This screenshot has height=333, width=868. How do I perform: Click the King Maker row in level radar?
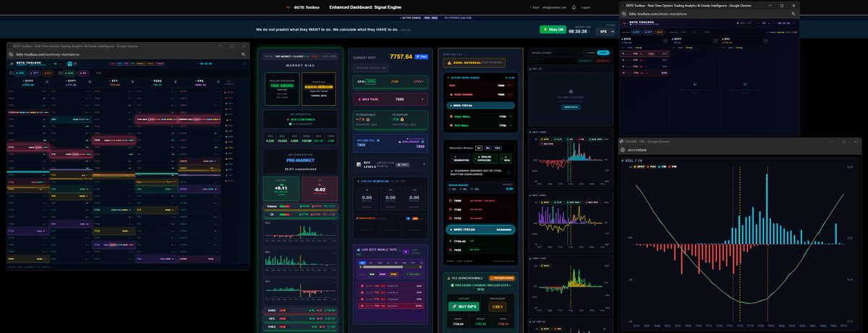481,95
